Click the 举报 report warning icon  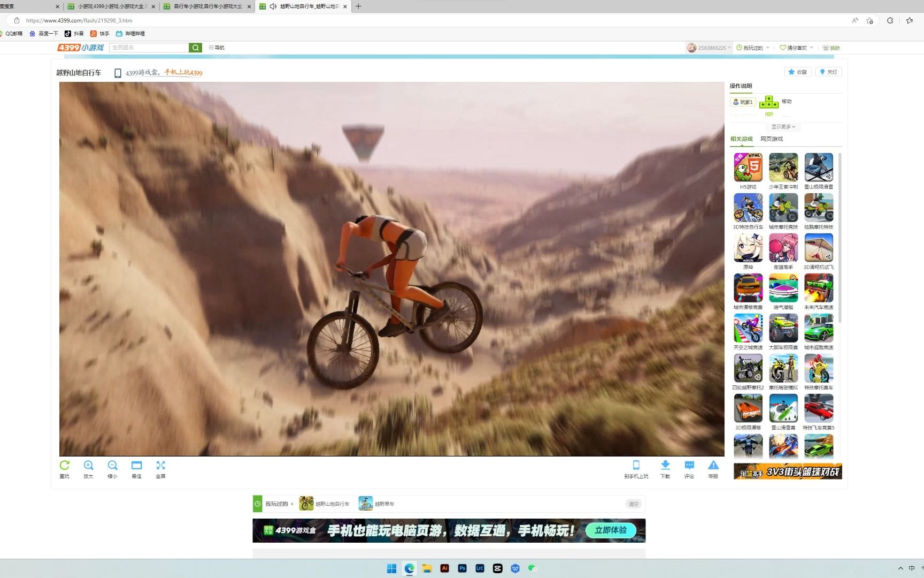(x=713, y=465)
